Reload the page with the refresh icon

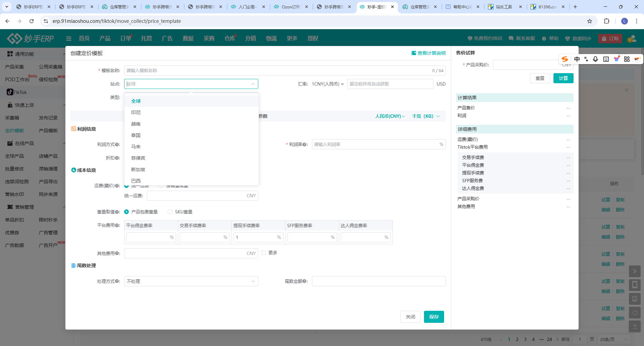pyautogui.click(x=32, y=21)
